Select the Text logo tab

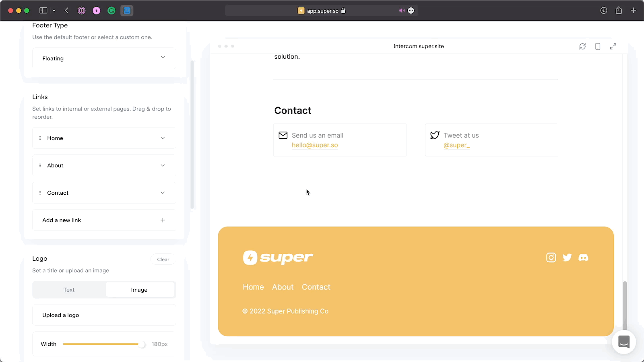(69, 290)
